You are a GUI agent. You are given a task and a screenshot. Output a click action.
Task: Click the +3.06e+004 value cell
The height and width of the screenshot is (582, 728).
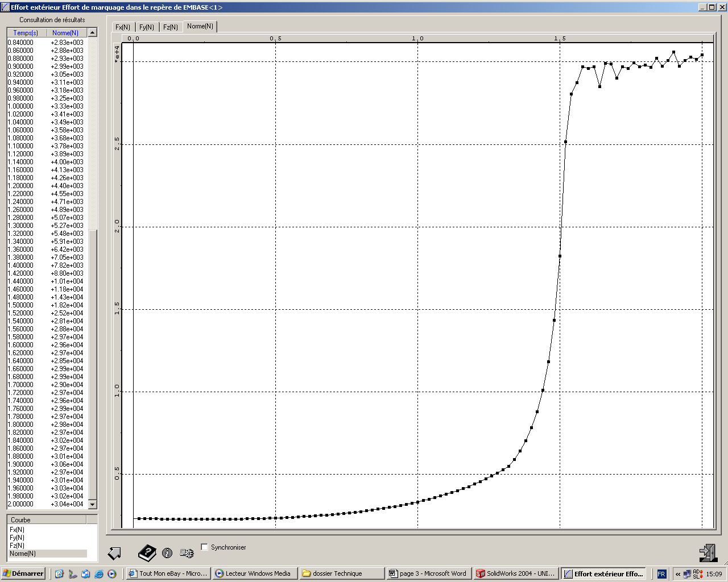67,464
